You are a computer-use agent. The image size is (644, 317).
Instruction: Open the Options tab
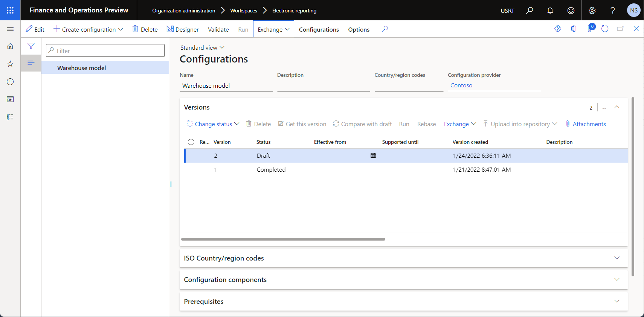359,29
